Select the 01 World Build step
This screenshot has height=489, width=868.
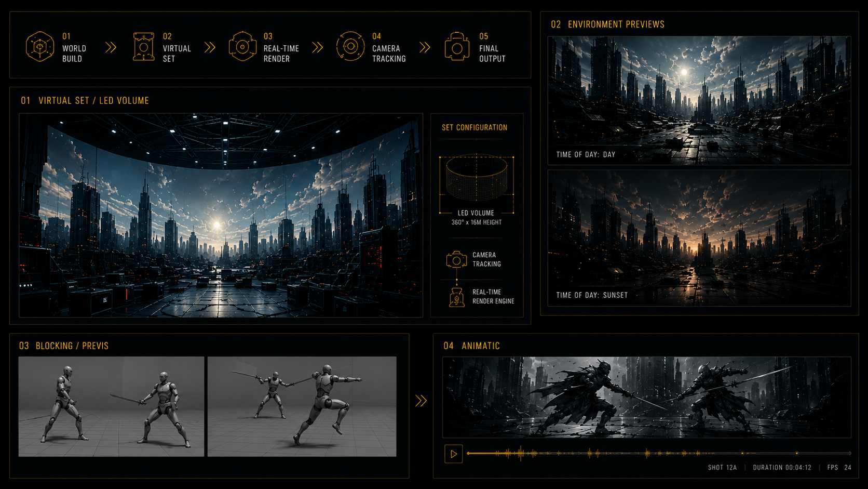(57, 47)
